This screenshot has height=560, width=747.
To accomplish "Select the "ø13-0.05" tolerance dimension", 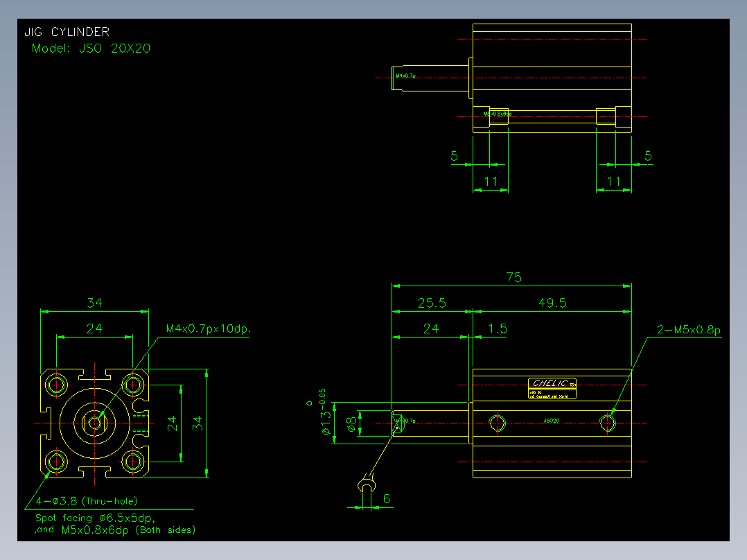I will coord(326,412).
